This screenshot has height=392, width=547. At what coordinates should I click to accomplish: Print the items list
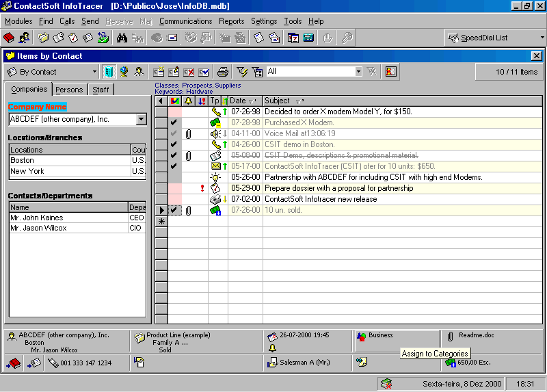pyautogui.click(x=223, y=72)
